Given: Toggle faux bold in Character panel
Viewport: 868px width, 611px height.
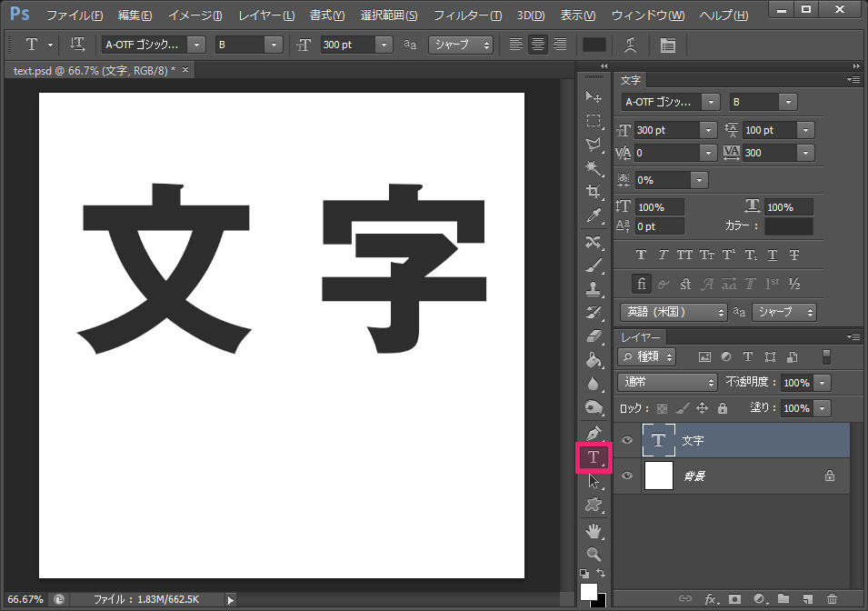Looking at the screenshot, I should (641, 255).
